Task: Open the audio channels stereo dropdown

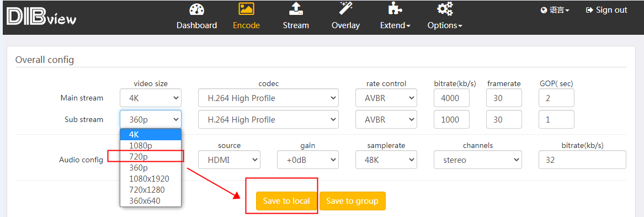Action: pos(478,160)
